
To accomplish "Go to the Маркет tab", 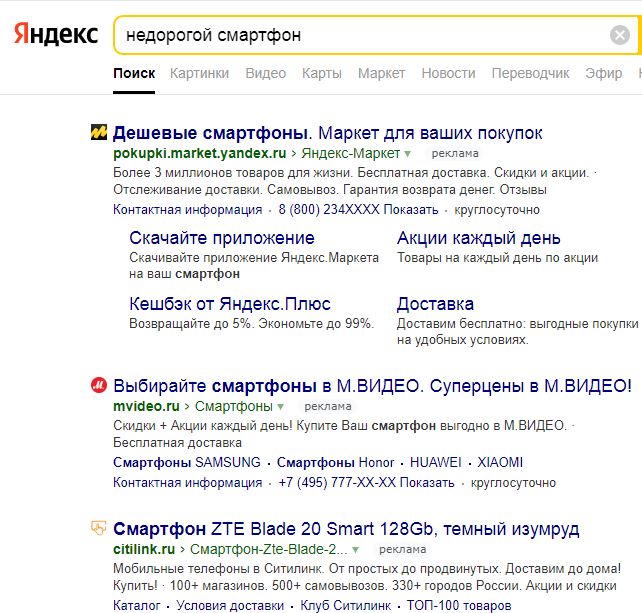I will [x=381, y=73].
